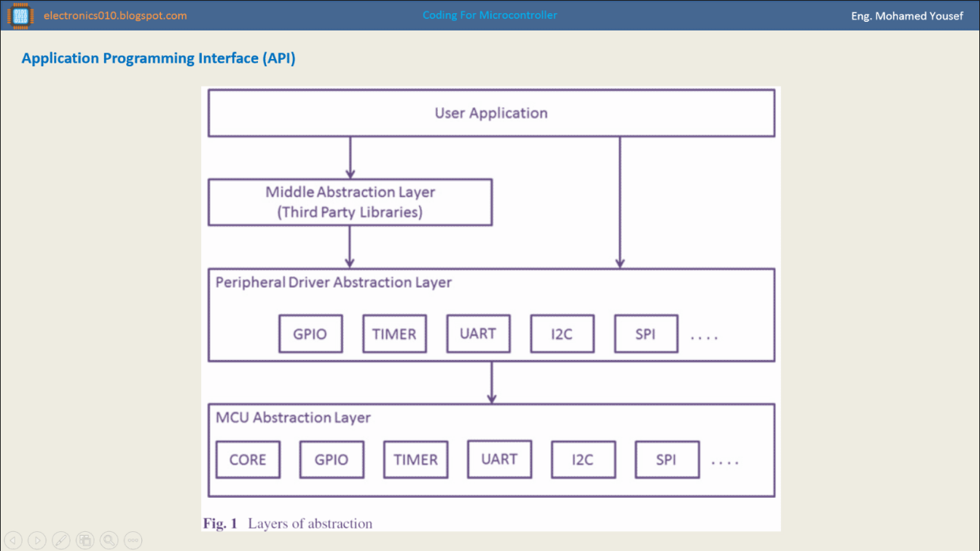Click GPIO box in Peripheral Driver layer
The width and height of the screenshot is (980, 551).
click(310, 334)
